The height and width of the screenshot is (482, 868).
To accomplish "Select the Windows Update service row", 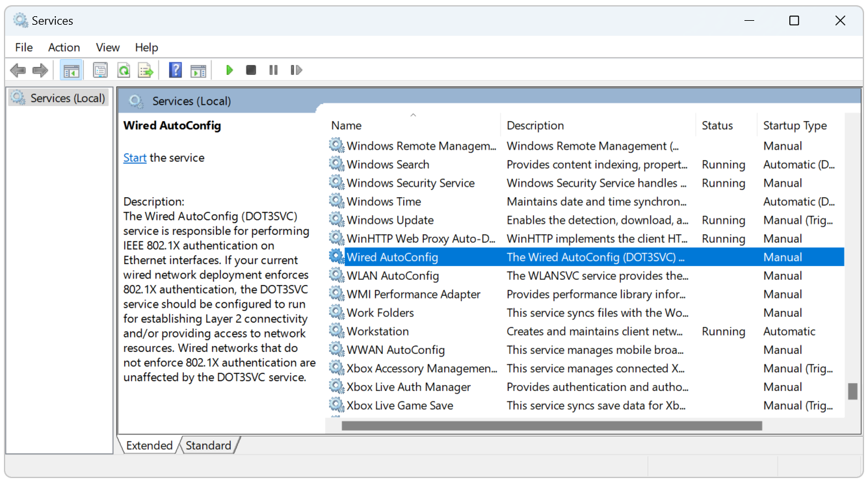I will coord(390,221).
